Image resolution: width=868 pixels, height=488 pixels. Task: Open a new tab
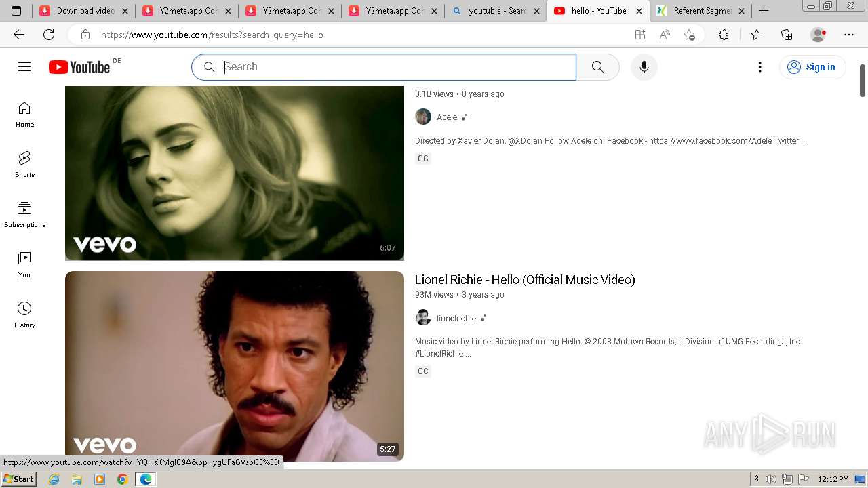(x=764, y=11)
